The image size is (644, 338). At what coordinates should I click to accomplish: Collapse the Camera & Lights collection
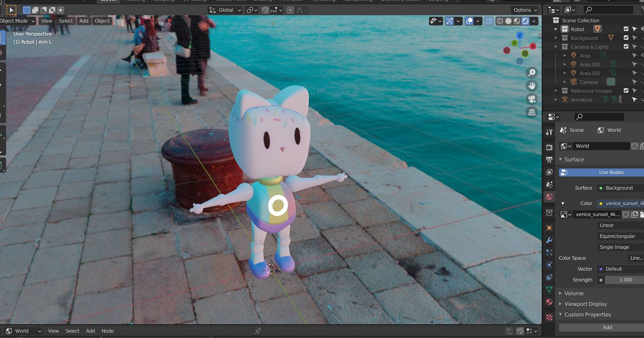(556, 47)
